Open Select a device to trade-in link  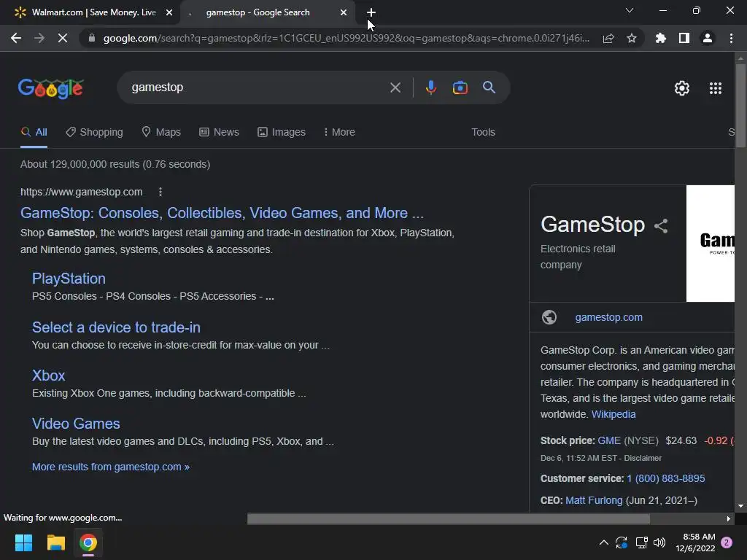(x=116, y=327)
